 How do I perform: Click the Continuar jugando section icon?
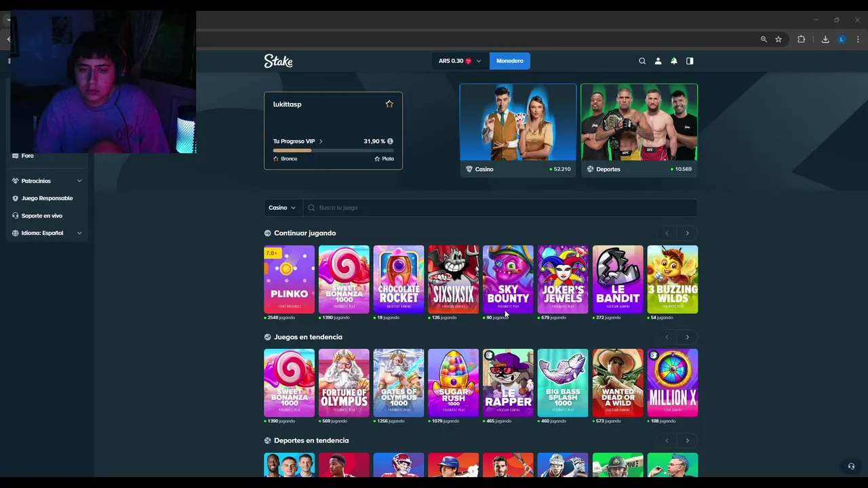267,233
